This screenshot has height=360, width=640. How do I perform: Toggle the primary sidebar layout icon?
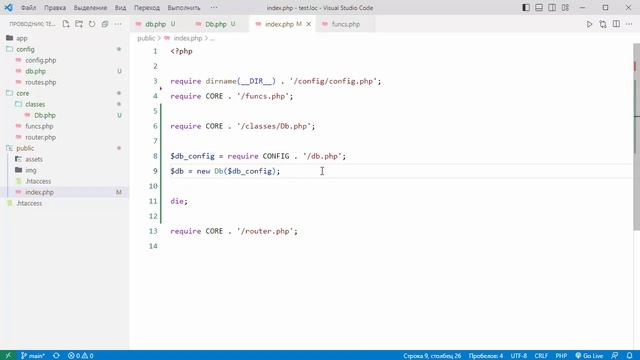(526, 7)
